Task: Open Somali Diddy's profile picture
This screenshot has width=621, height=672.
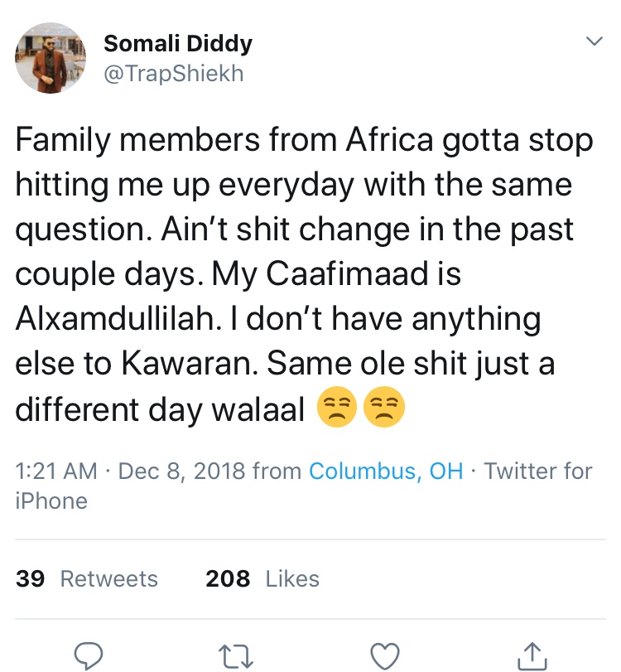Action: 51,57
